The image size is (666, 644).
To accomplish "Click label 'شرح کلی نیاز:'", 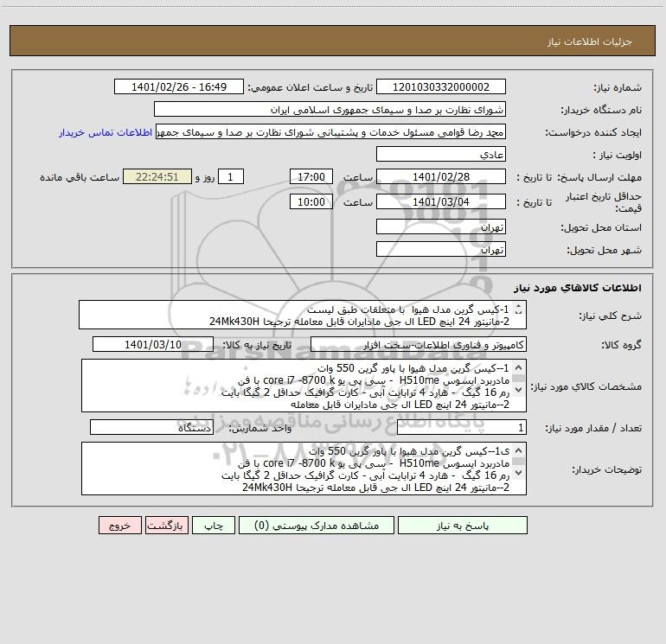I will (611, 316).
